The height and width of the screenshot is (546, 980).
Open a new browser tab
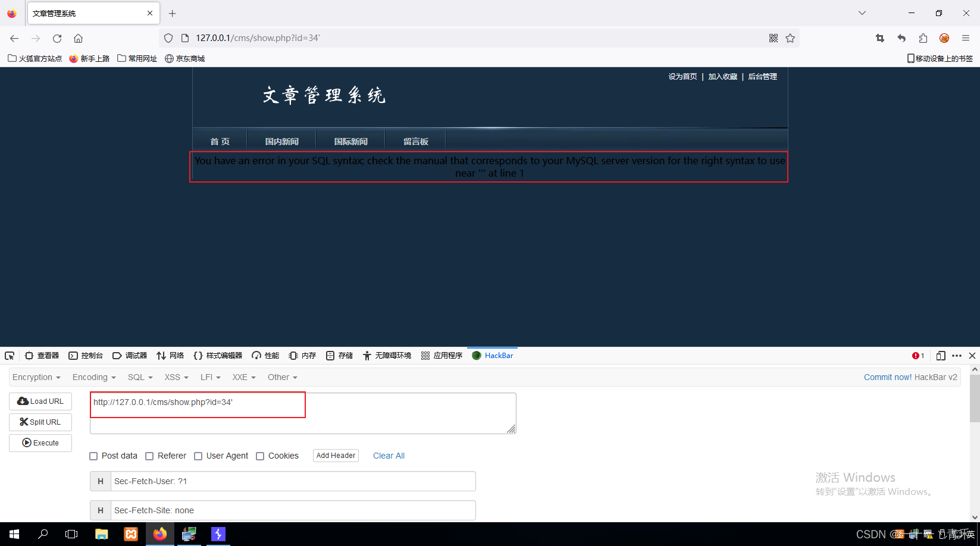pyautogui.click(x=172, y=13)
